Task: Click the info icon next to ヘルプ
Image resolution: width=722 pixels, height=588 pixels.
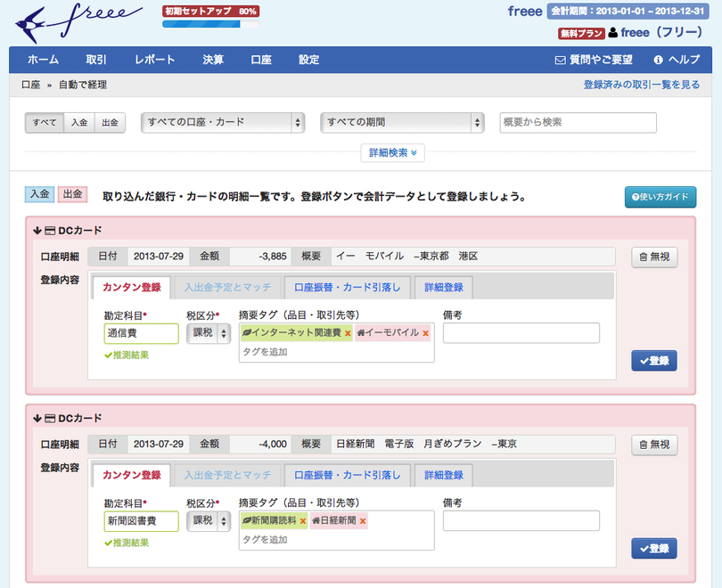Action: (658, 60)
